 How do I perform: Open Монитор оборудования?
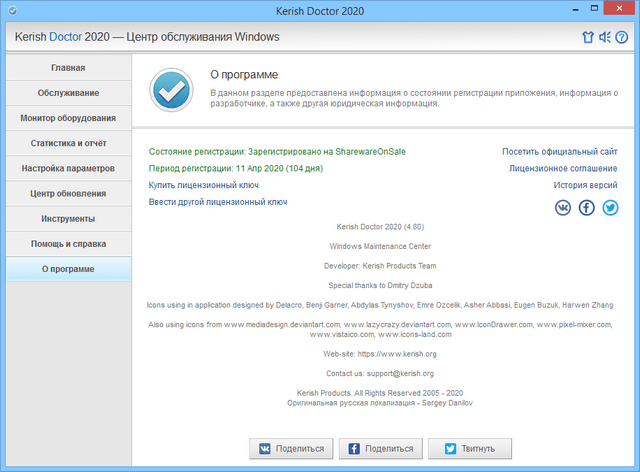(68, 118)
